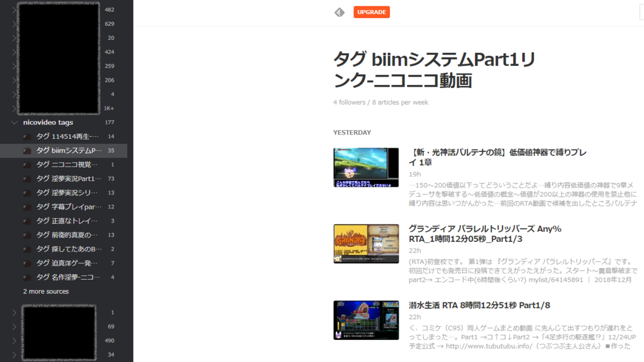Click the nicovideo tags category label
This screenshot has width=644, height=362.
point(48,123)
